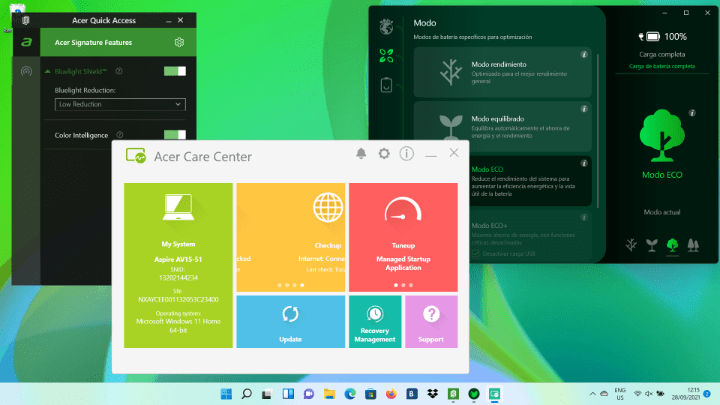This screenshot has height=405, width=720.
Task: Select wireless tab in Quick Access sidebar
Action: point(27,71)
